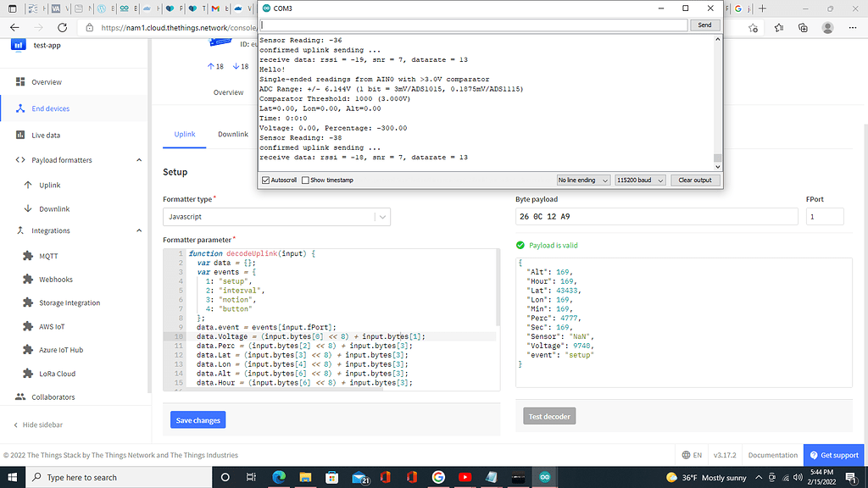
Task: Open the Formatter type Javascript dropdown
Action: coord(277,217)
